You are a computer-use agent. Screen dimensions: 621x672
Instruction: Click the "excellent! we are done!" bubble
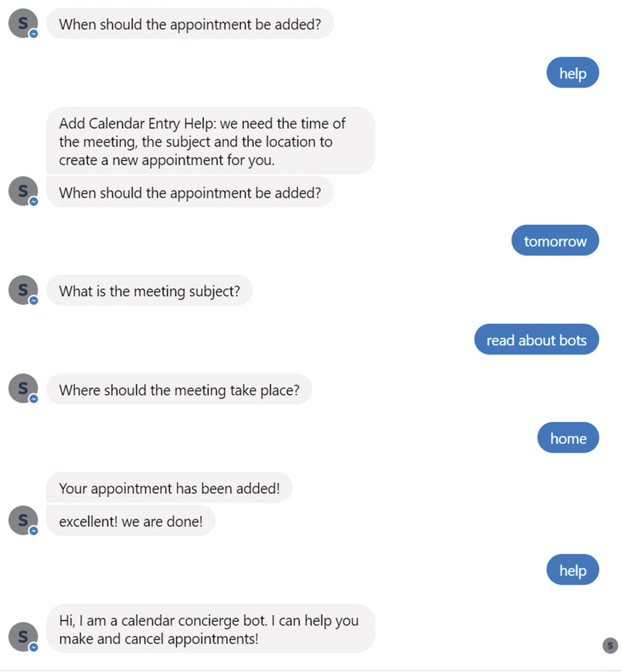(130, 521)
